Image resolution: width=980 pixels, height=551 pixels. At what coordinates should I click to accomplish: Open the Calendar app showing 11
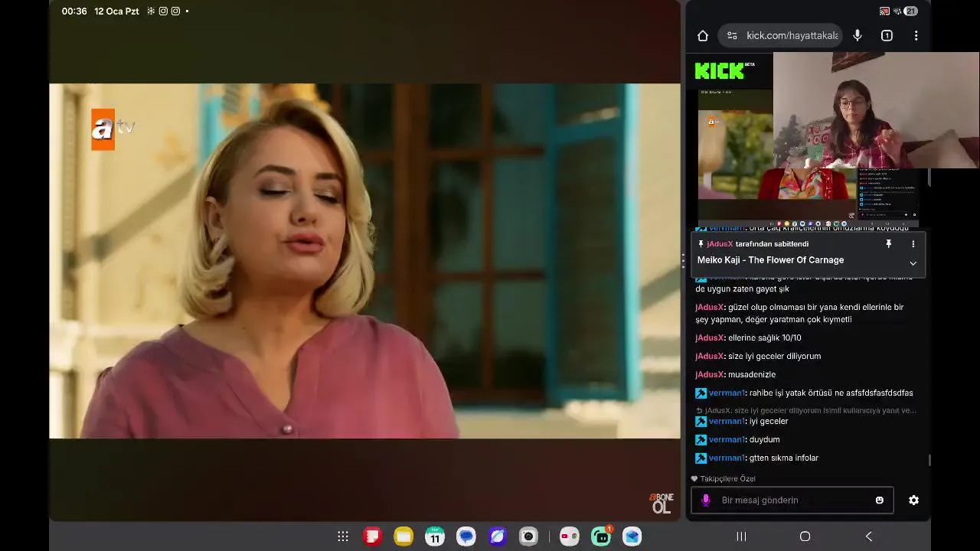click(435, 536)
